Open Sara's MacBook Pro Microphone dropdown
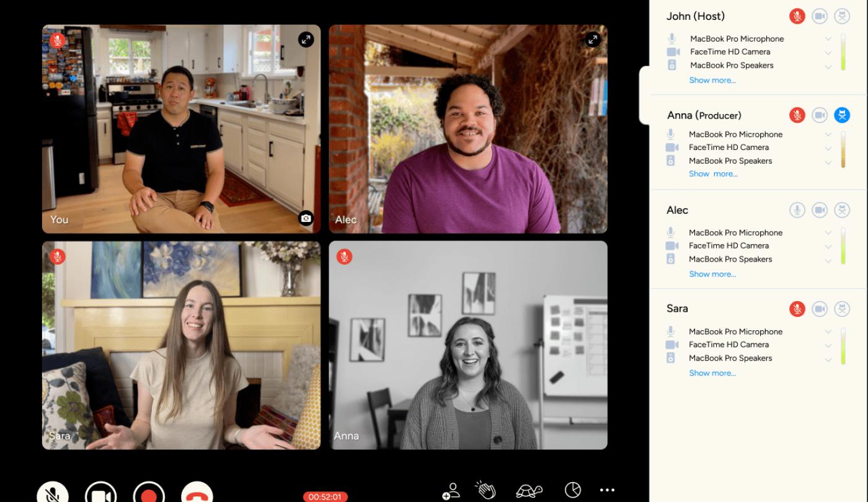Image resolution: width=868 pixels, height=502 pixels. [x=828, y=332]
